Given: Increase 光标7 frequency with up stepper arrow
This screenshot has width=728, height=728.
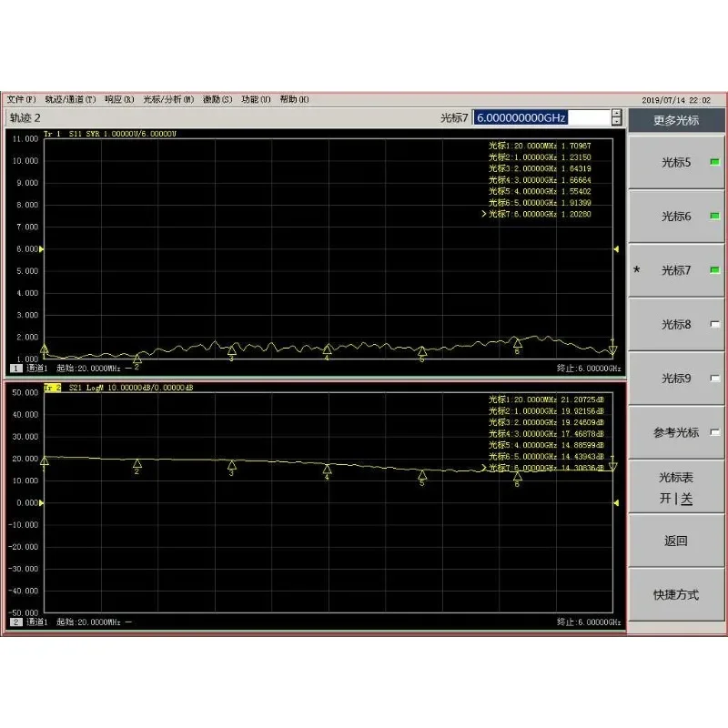Looking at the screenshot, I should click(x=617, y=114).
